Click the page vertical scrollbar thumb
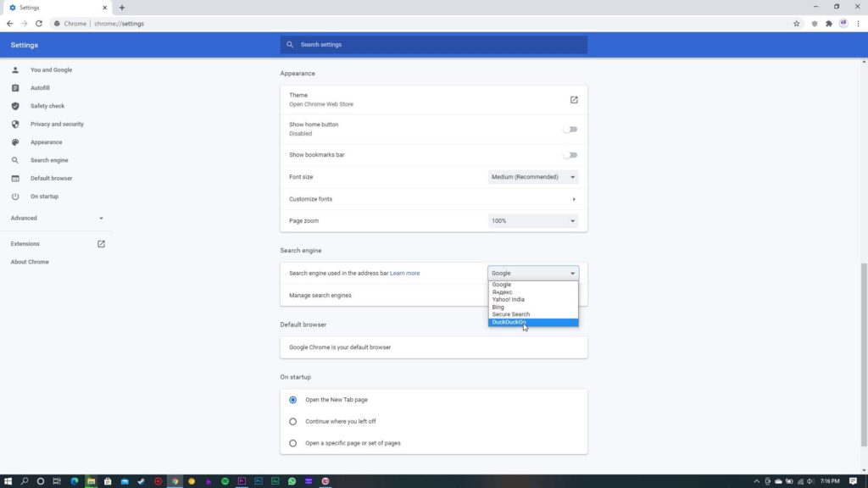This screenshot has height=488, width=868. 864,355
